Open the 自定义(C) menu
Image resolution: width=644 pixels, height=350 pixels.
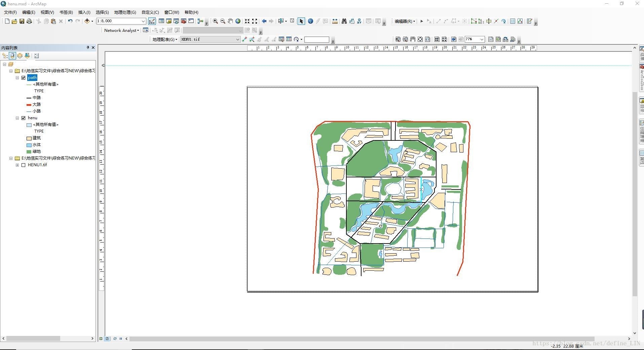coord(150,12)
